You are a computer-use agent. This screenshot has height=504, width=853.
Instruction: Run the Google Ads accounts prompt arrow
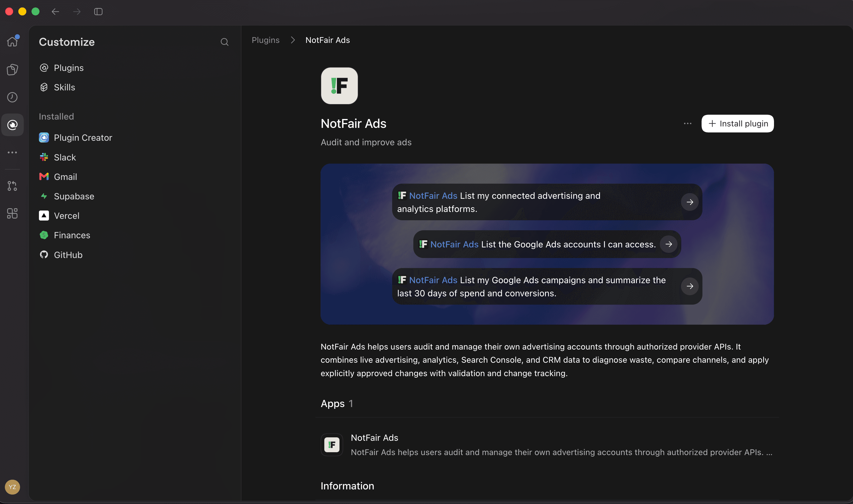(x=668, y=244)
